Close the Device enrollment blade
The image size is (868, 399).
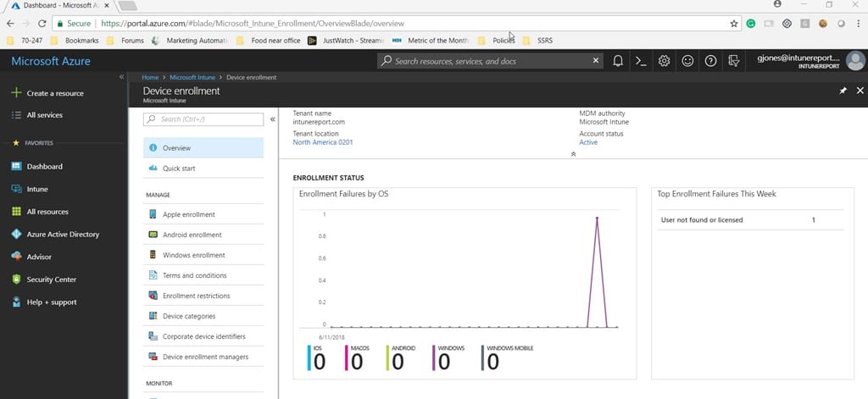(860, 90)
